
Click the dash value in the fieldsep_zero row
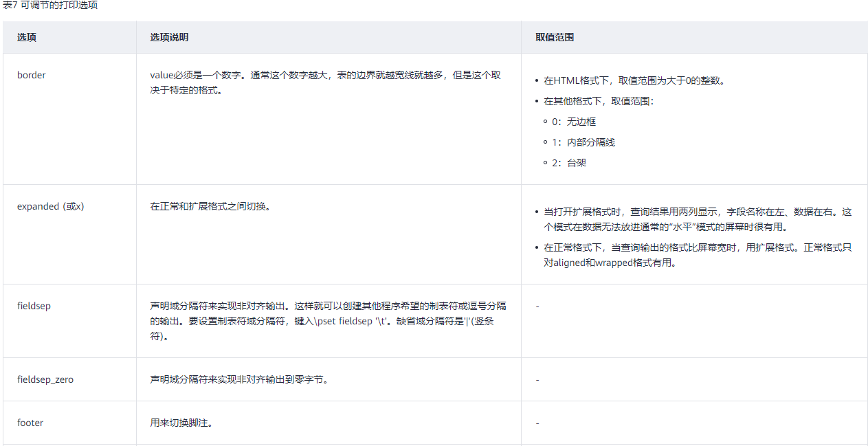pyautogui.click(x=537, y=379)
